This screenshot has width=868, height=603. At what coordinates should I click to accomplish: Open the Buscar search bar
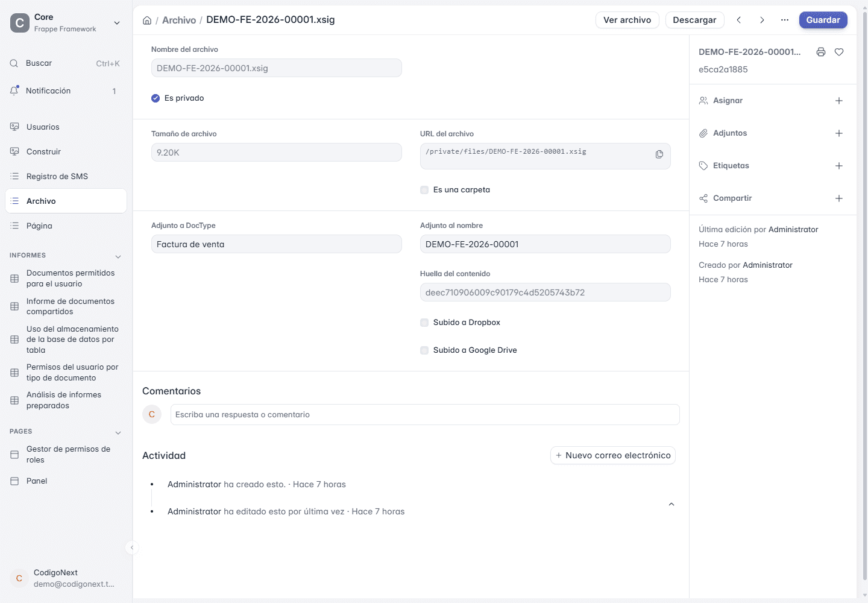pyautogui.click(x=66, y=63)
